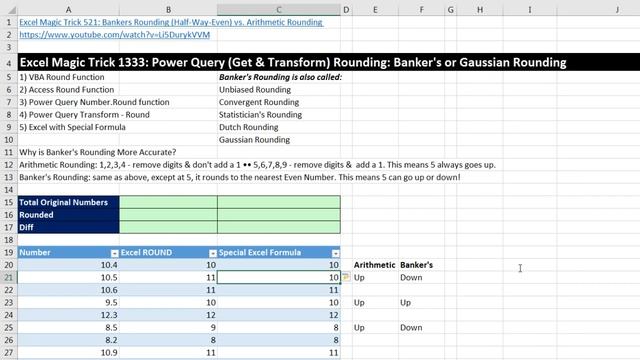Select row 4 header

[x=9, y=62]
